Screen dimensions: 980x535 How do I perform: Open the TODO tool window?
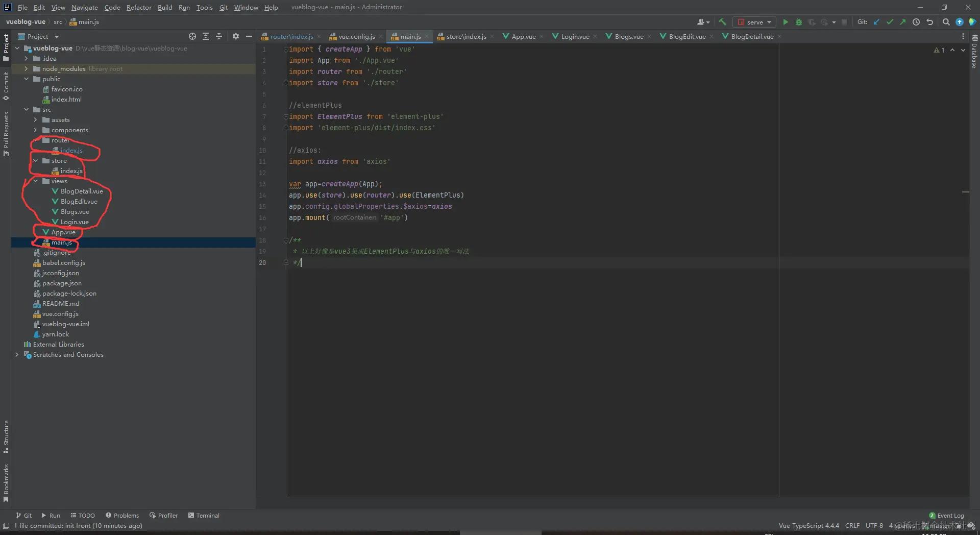(x=83, y=516)
